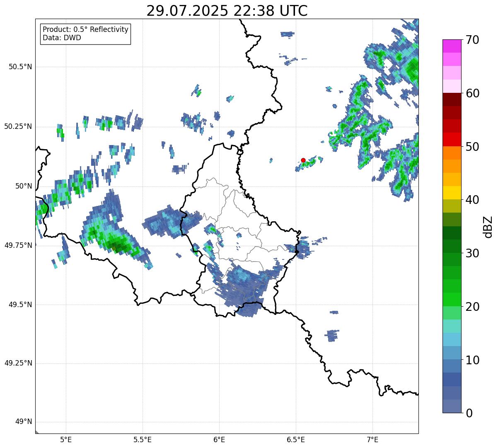This screenshot has height=448, width=498.
Task: Click the longitude label "5.5°E"
Action: click(x=143, y=439)
